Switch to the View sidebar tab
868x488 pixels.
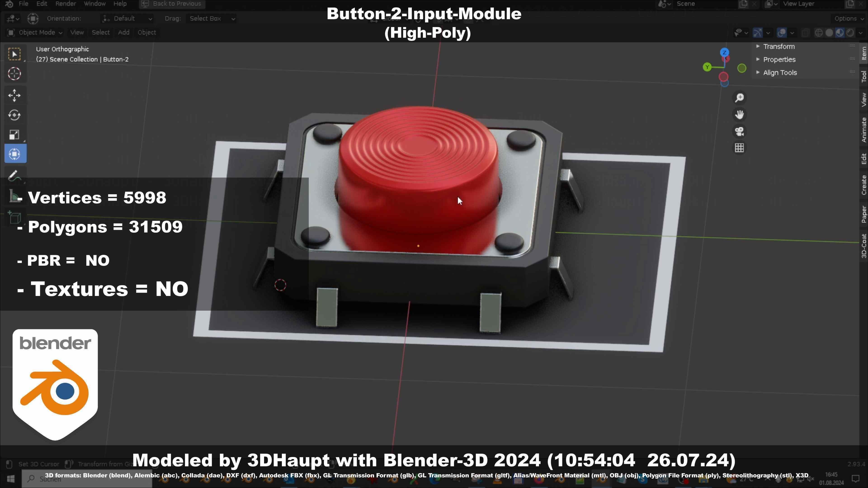tap(864, 100)
